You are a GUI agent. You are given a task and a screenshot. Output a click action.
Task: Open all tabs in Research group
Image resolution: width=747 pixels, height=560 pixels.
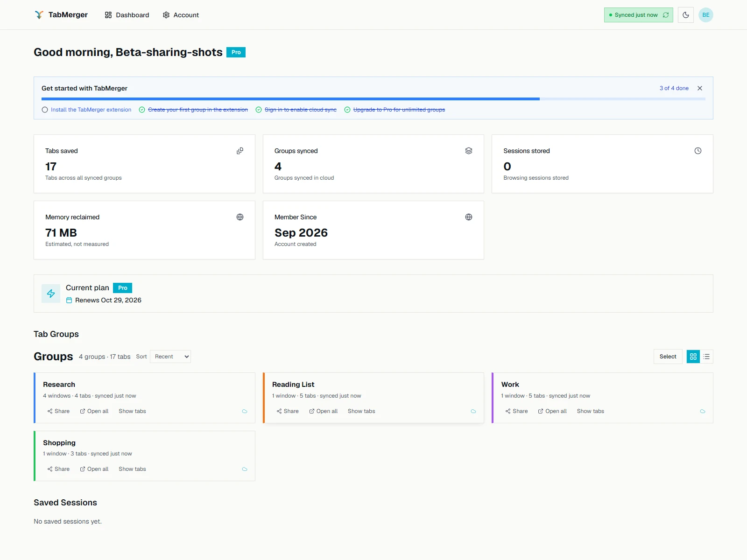[x=94, y=411]
